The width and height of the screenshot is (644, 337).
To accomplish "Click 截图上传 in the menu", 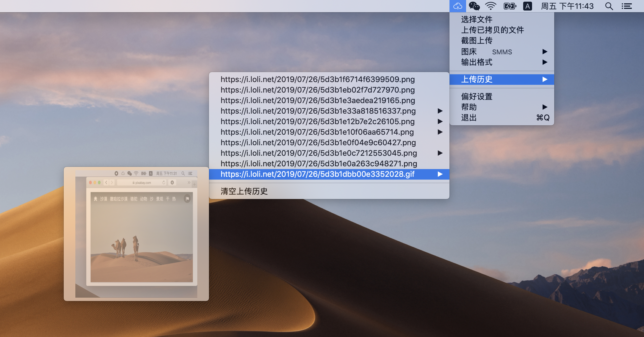I will [x=477, y=41].
